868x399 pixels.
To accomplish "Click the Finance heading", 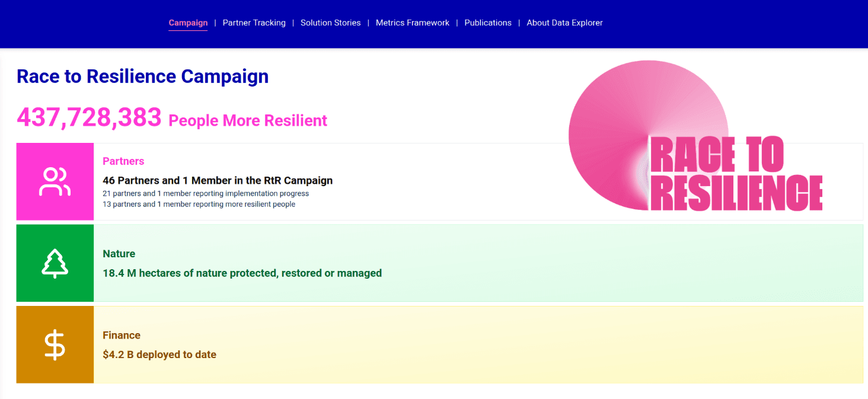I will point(122,336).
